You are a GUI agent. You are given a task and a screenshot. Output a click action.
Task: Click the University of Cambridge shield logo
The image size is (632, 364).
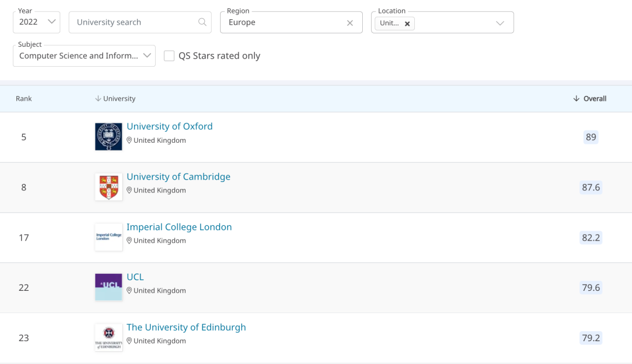[109, 187]
